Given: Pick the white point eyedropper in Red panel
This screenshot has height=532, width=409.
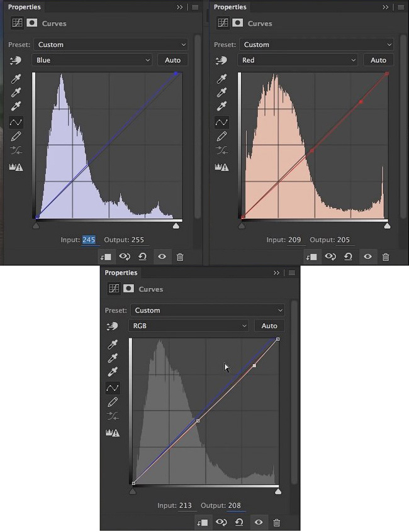Looking at the screenshot, I should 221,106.
